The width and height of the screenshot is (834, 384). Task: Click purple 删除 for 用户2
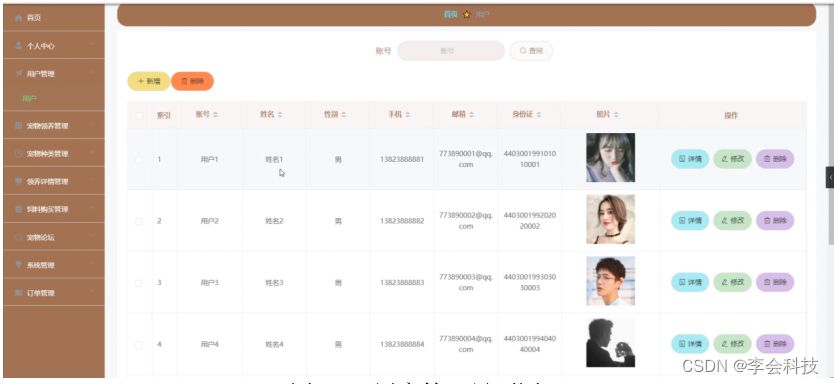[x=775, y=221]
